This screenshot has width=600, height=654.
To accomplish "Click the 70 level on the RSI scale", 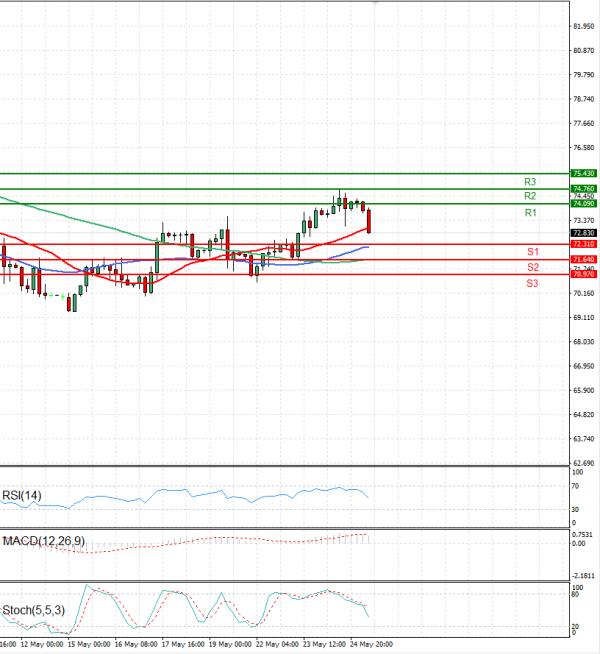I will tap(575, 486).
